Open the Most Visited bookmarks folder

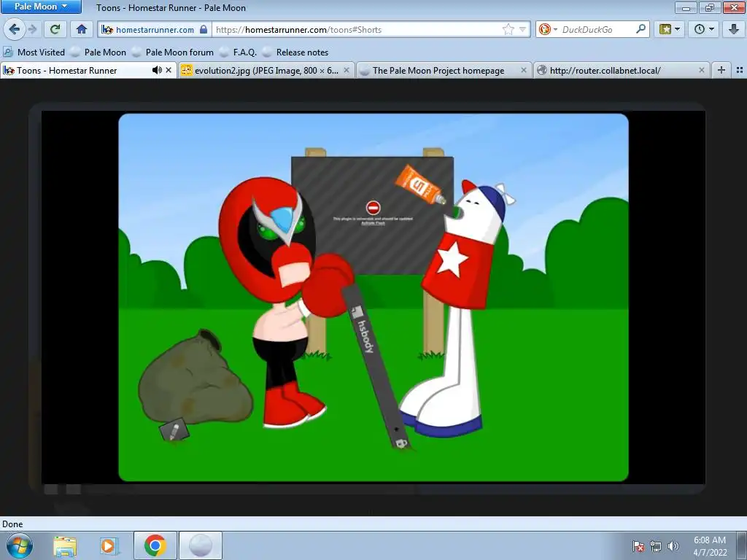(x=34, y=52)
